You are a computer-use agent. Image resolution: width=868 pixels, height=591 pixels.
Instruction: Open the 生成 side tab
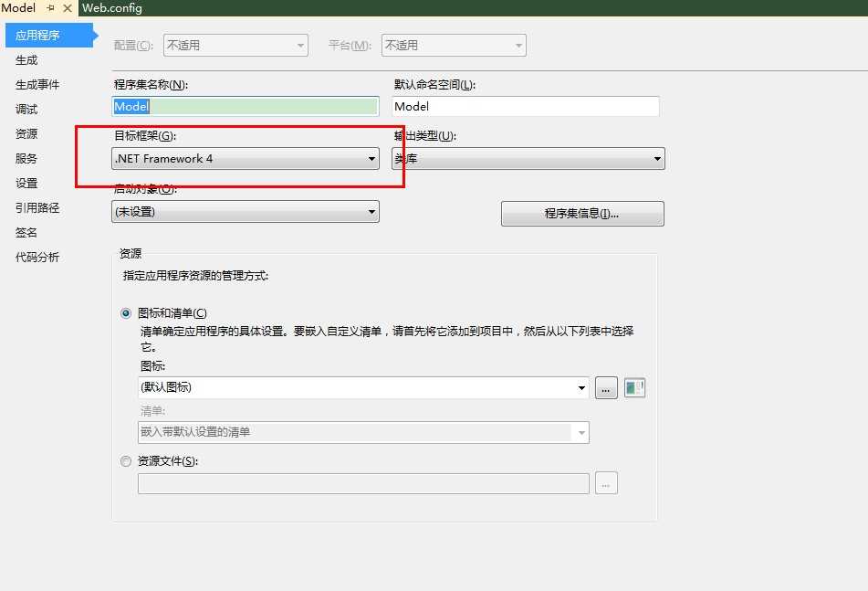(26, 59)
